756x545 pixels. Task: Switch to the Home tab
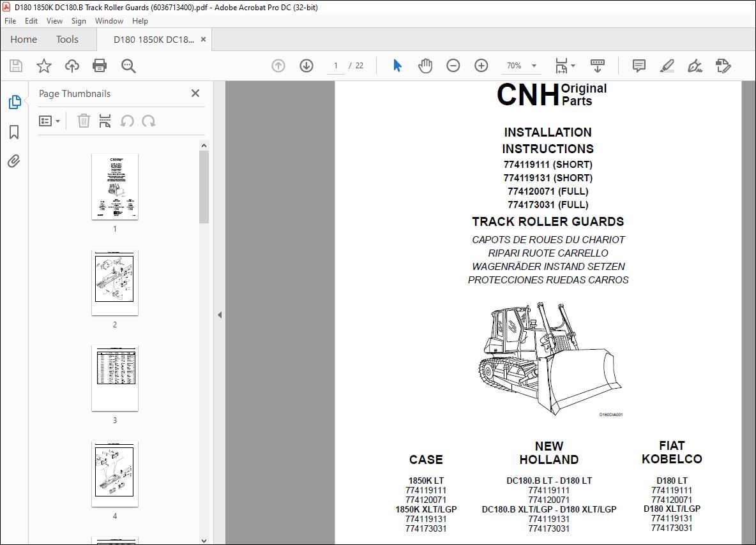click(24, 40)
